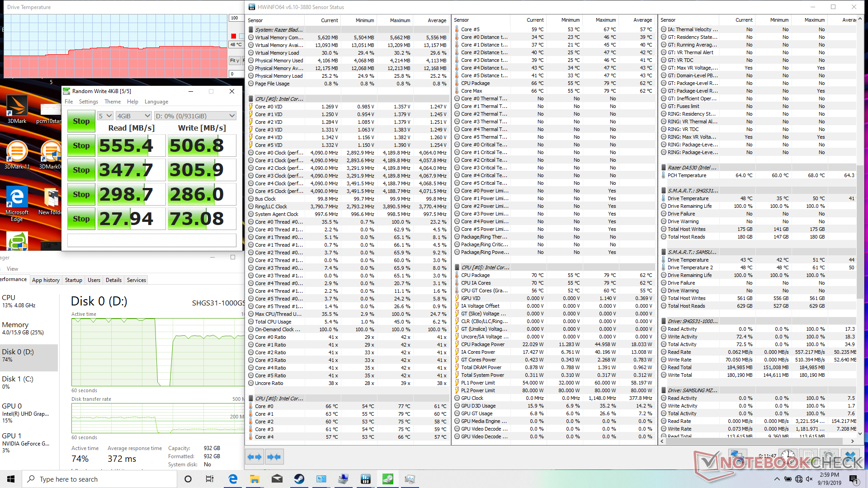Click Stop button beside 27.94 read
This screenshot has width=868, height=488.
click(81, 219)
